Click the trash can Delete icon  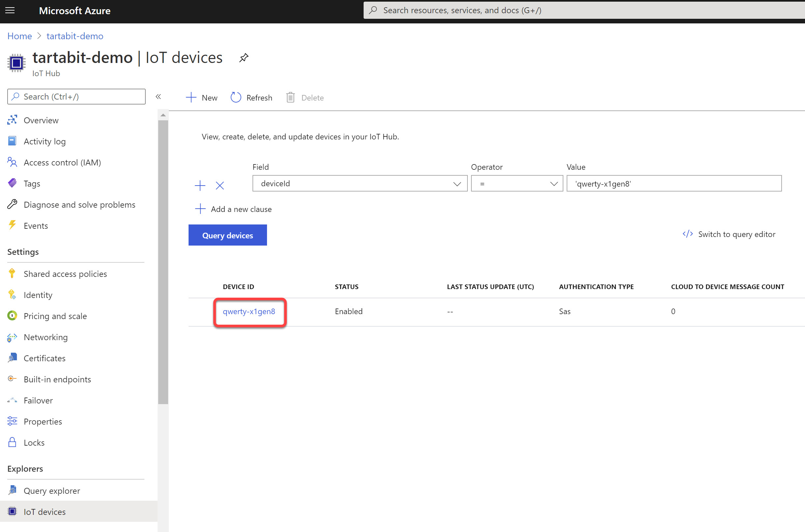click(x=290, y=97)
